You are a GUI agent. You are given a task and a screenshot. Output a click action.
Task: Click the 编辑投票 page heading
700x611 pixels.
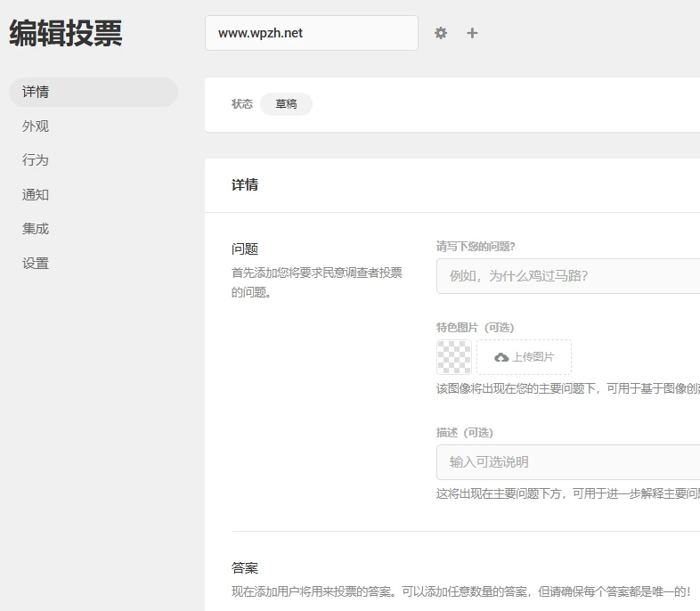coord(66,34)
